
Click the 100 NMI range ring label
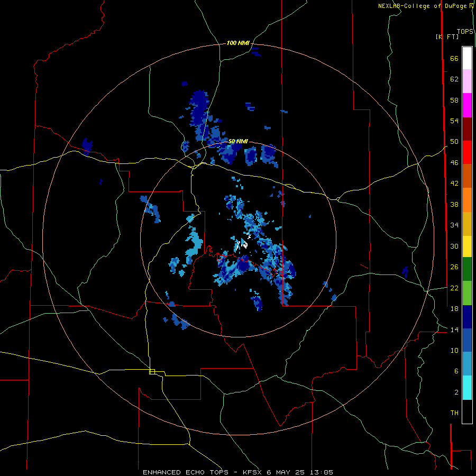238,43
